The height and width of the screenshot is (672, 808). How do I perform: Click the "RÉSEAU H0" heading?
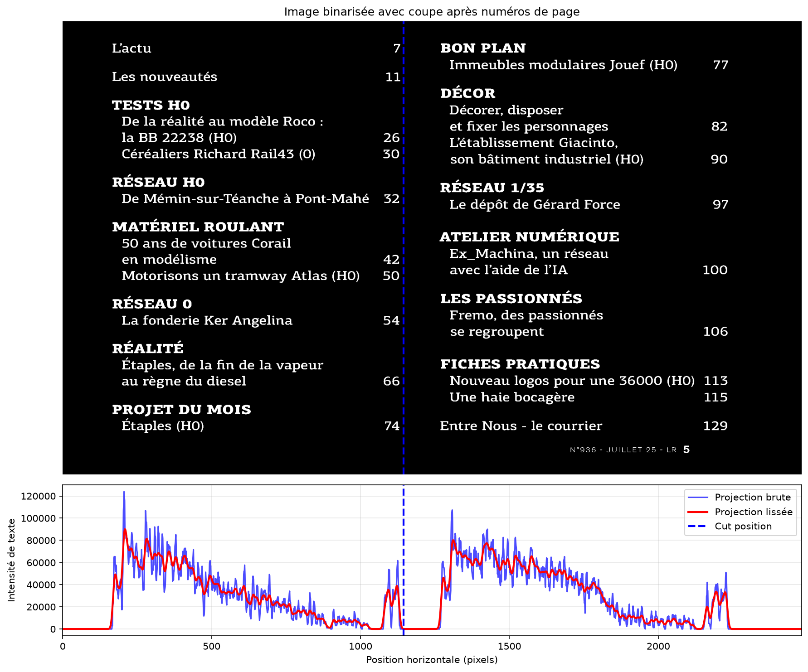(x=158, y=182)
